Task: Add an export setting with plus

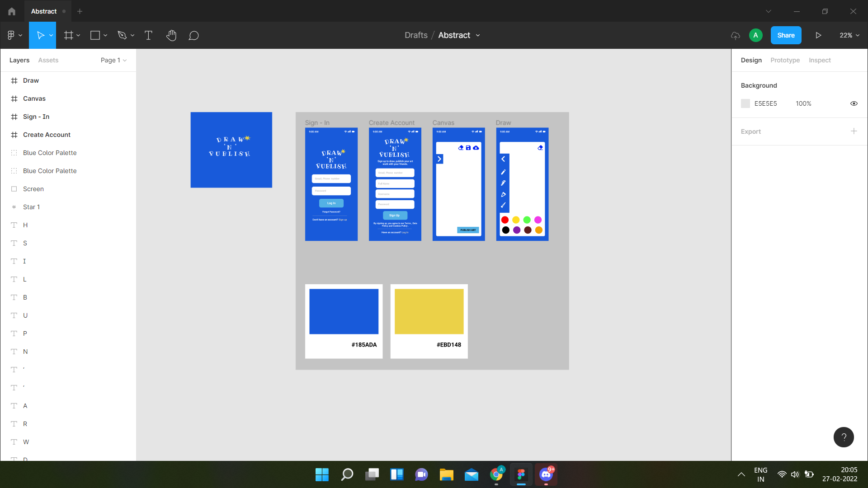Action: coord(854,131)
